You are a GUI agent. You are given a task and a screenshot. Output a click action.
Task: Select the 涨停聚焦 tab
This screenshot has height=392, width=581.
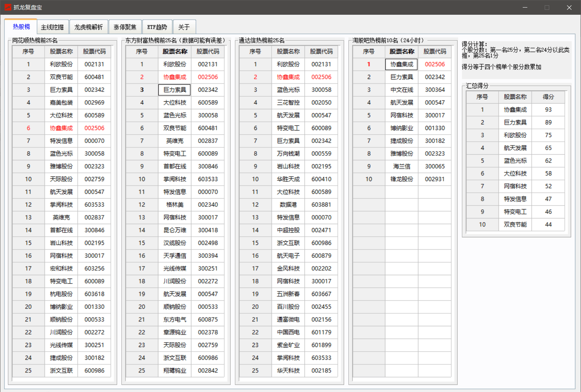pos(125,27)
